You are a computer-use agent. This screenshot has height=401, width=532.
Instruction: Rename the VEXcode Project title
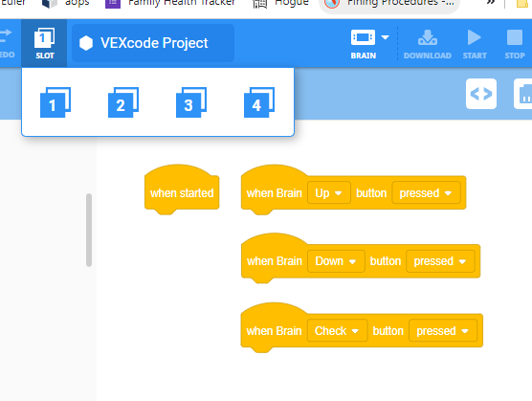(x=153, y=43)
